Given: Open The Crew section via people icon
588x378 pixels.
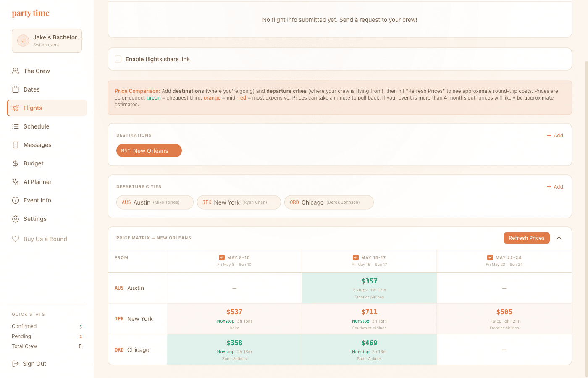Looking at the screenshot, I should [x=16, y=71].
